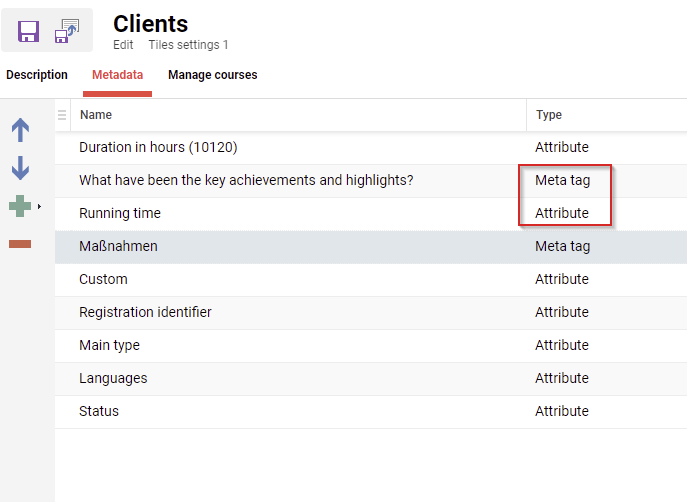
Task: Select the Running time row
Action: [x=120, y=213]
